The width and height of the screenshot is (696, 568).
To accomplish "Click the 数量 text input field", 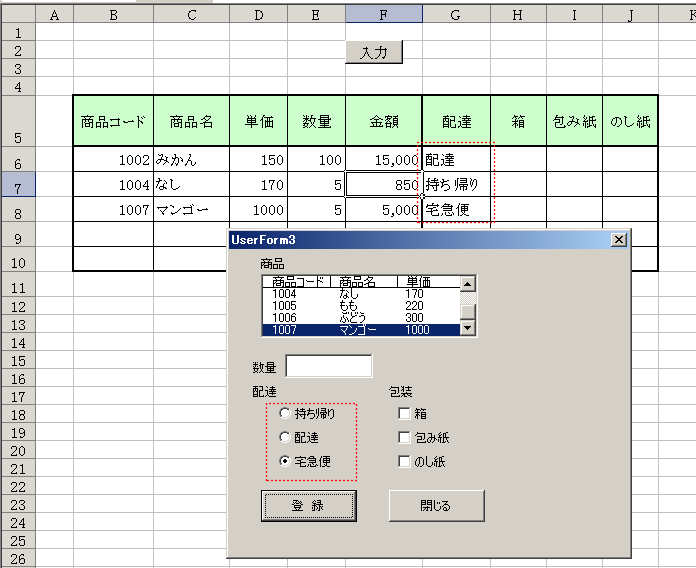I will pyautogui.click(x=328, y=366).
